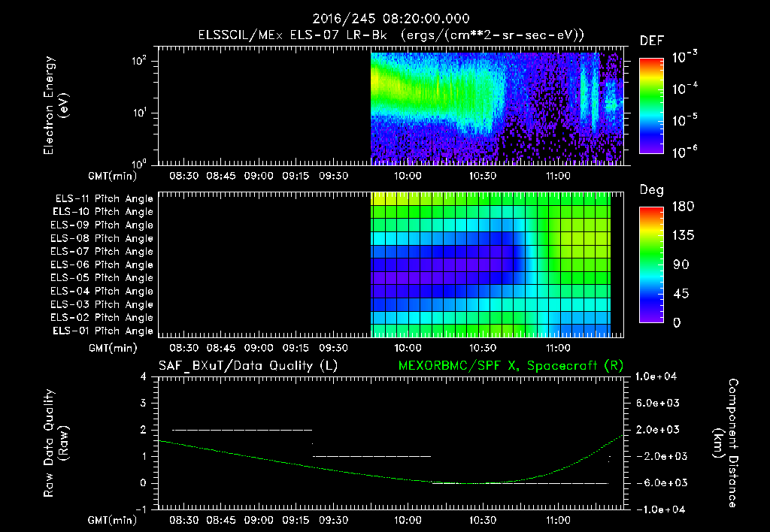
Task: Click the white data quality line at level 2
Action: point(242,430)
